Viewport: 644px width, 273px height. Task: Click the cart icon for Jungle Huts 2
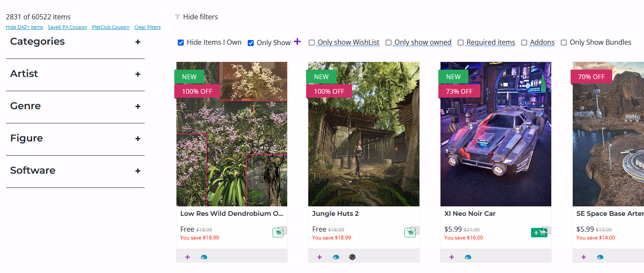click(x=410, y=233)
